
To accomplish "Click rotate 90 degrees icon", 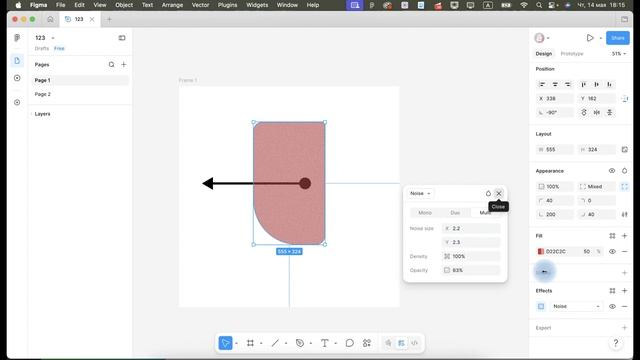I will (x=584, y=112).
